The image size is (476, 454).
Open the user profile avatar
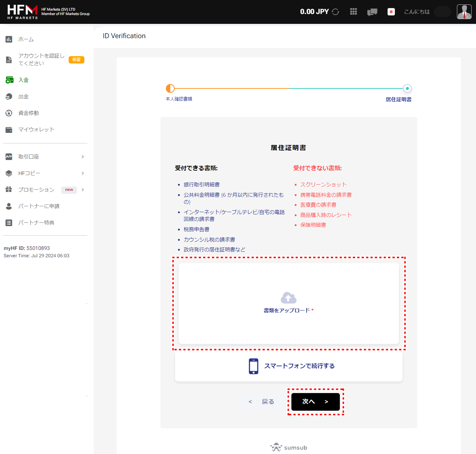pos(464,12)
